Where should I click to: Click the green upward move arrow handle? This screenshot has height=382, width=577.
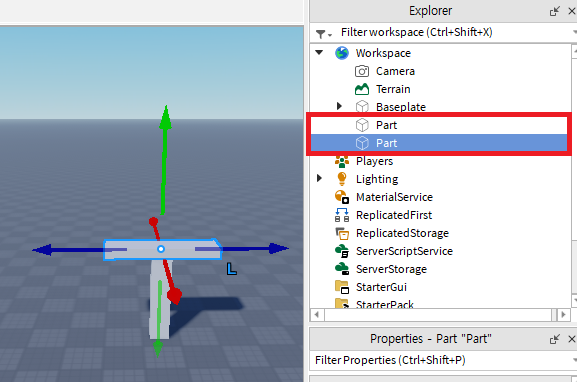coord(166,118)
